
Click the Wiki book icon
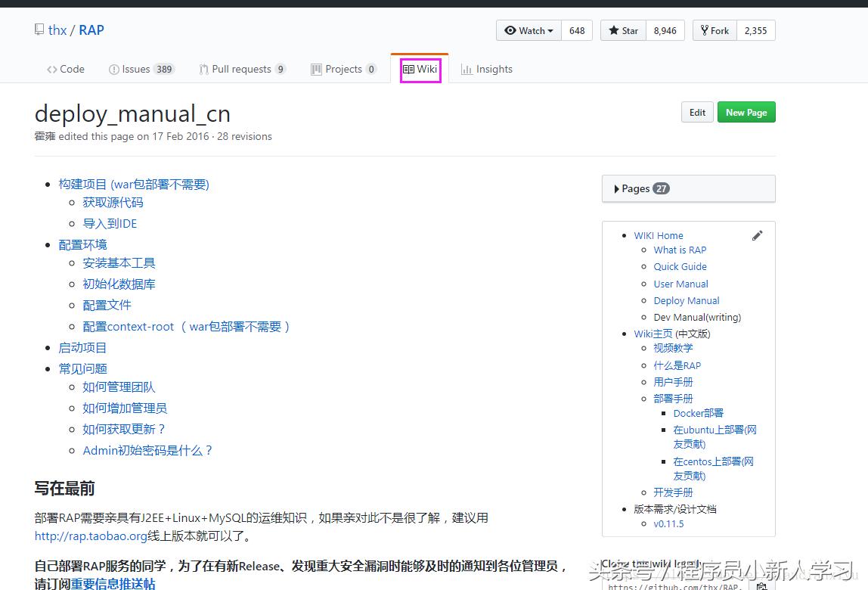tap(408, 68)
